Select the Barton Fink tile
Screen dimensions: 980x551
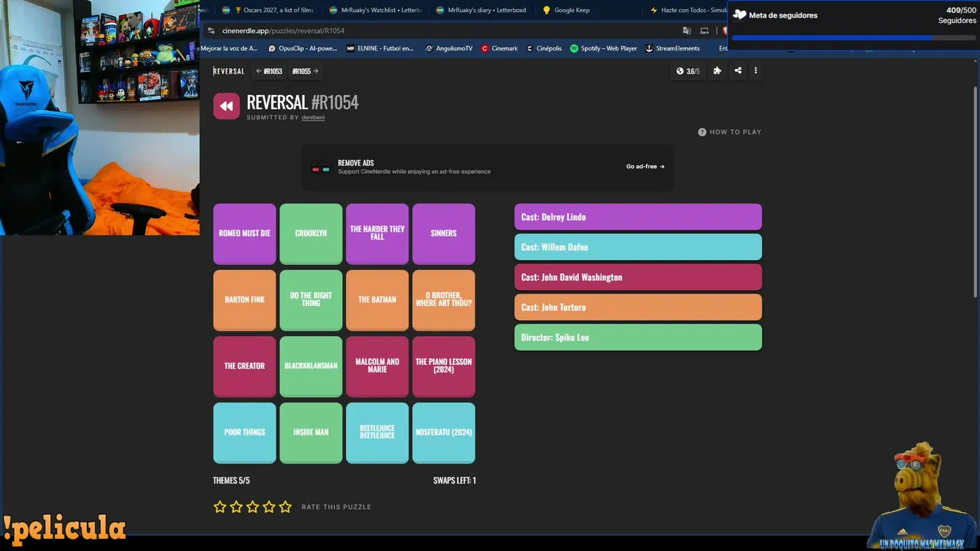point(245,300)
